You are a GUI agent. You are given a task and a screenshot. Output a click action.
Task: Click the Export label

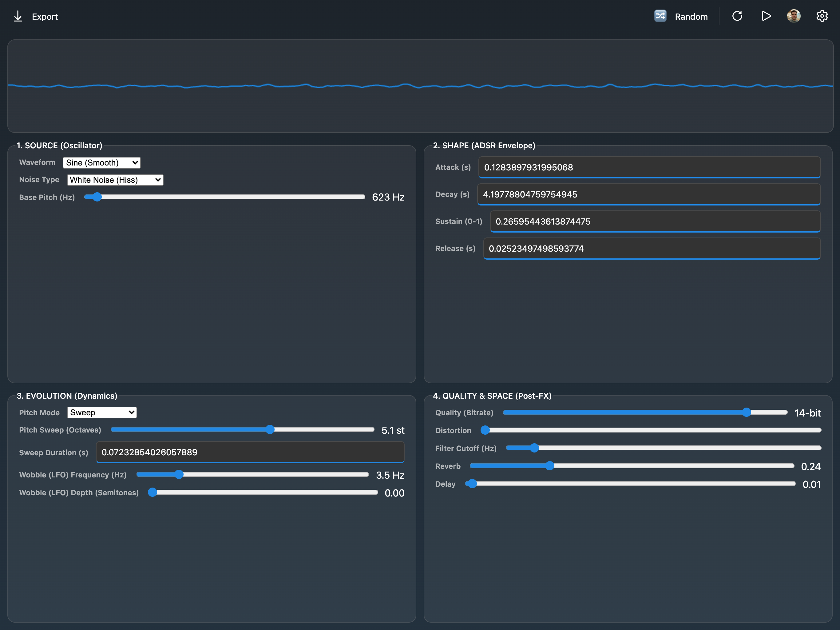[45, 16]
